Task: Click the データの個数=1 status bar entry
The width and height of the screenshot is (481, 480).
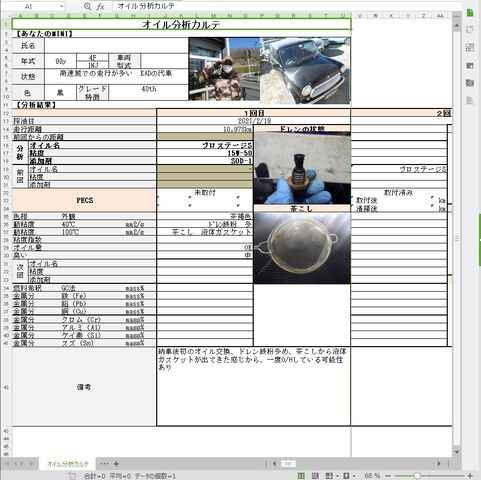Action: coord(155,476)
